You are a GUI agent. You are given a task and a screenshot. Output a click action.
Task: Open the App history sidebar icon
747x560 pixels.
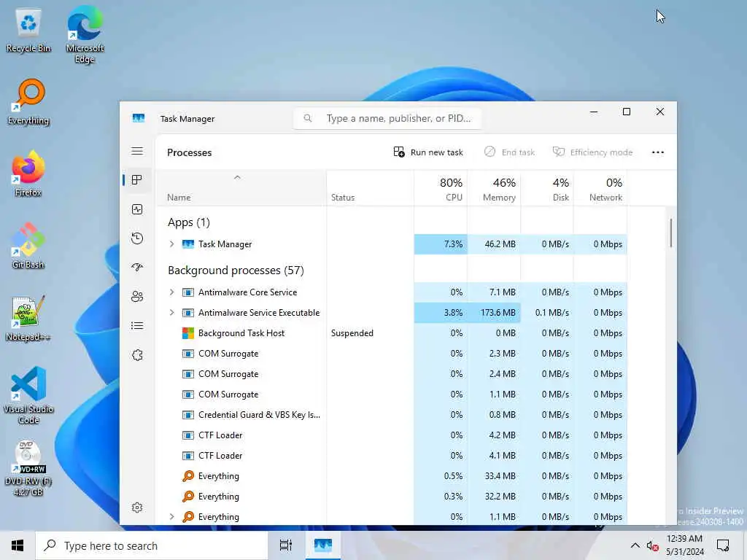coord(137,238)
